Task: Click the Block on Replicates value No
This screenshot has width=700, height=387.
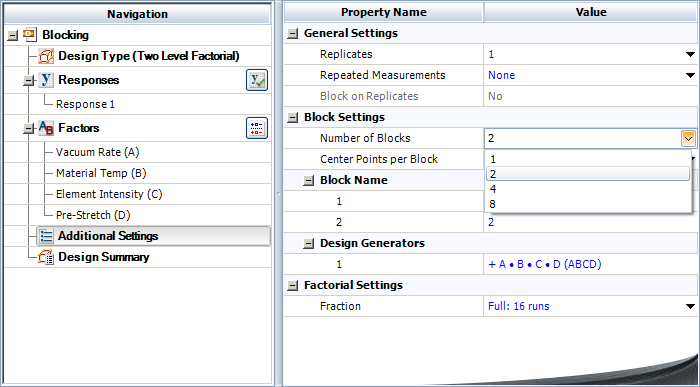Action: [495, 96]
